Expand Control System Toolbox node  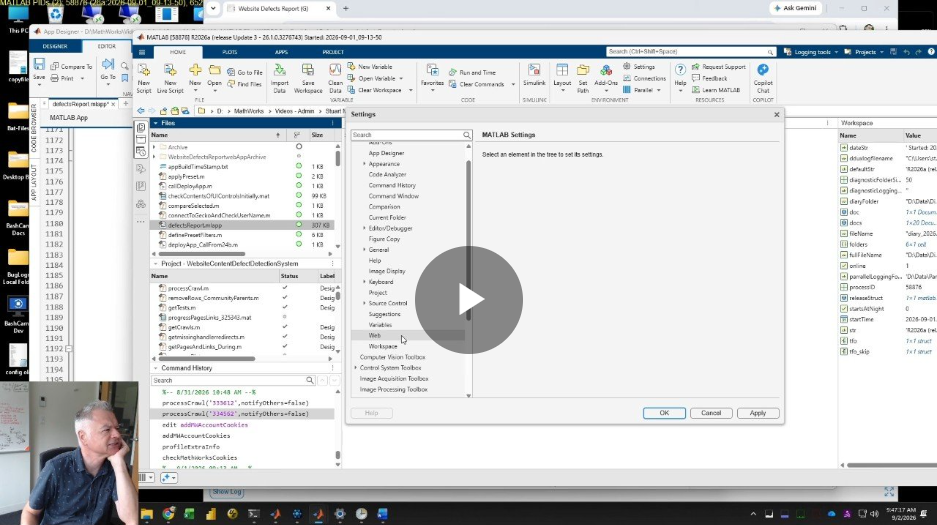(356, 368)
